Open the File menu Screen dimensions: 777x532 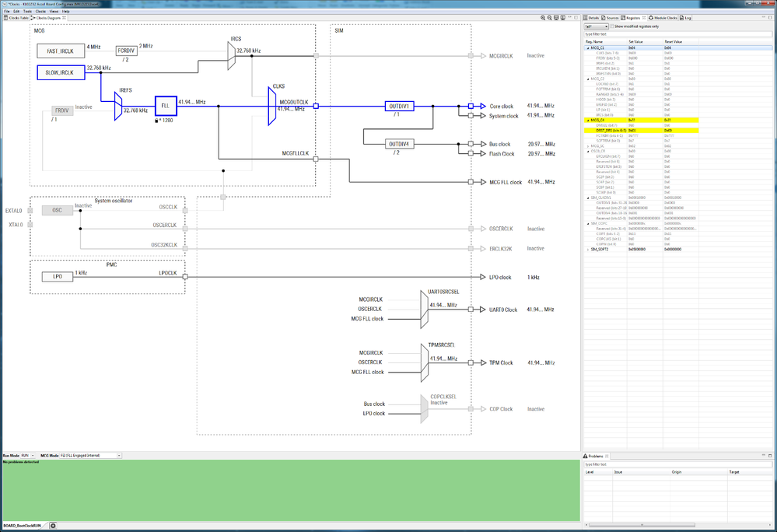point(7,11)
